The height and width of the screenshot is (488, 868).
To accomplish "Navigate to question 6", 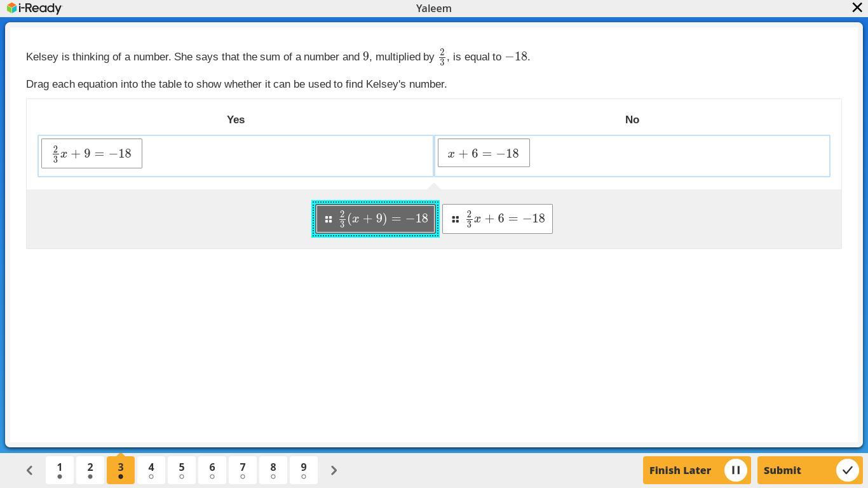I will click(212, 470).
